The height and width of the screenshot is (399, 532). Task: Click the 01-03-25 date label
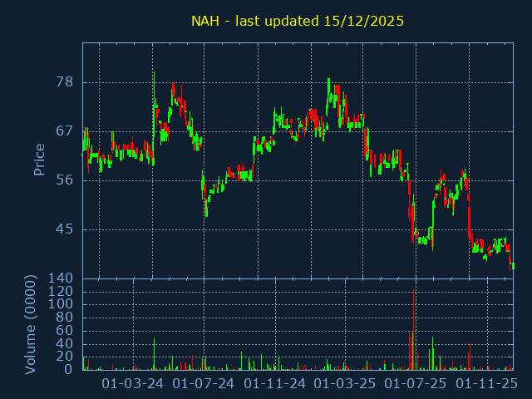point(345,384)
